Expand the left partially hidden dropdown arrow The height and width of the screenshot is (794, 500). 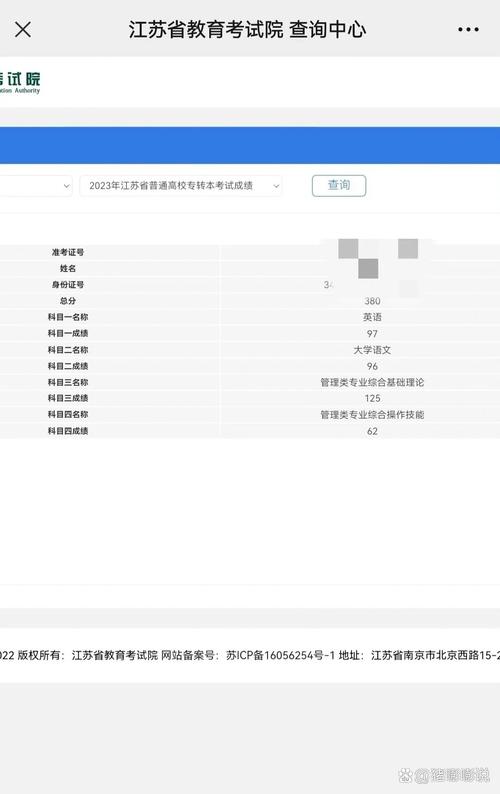(66, 186)
